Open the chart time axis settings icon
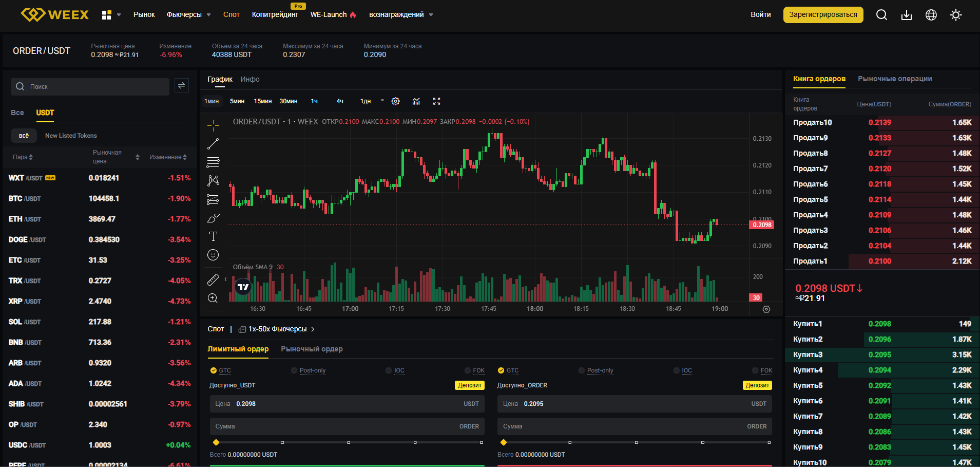This screenshot has height=467, width=980. point(766,309)
